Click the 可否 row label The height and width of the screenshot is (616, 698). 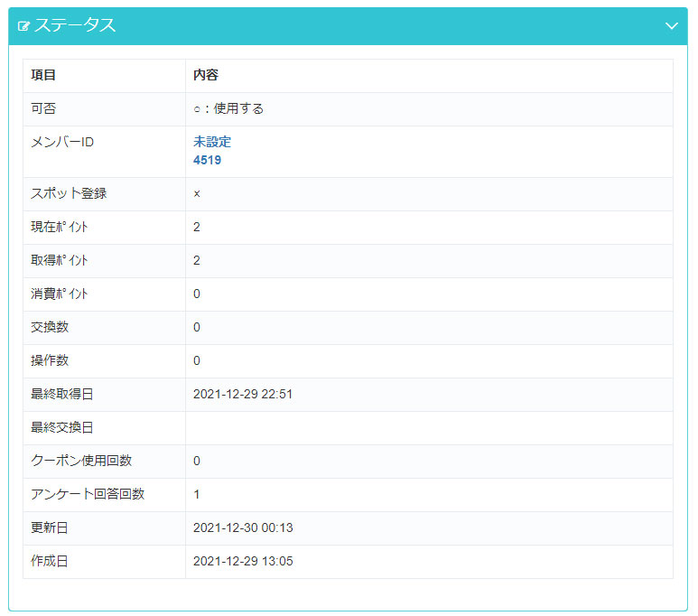pyautogui.click(x=43, y=109)
